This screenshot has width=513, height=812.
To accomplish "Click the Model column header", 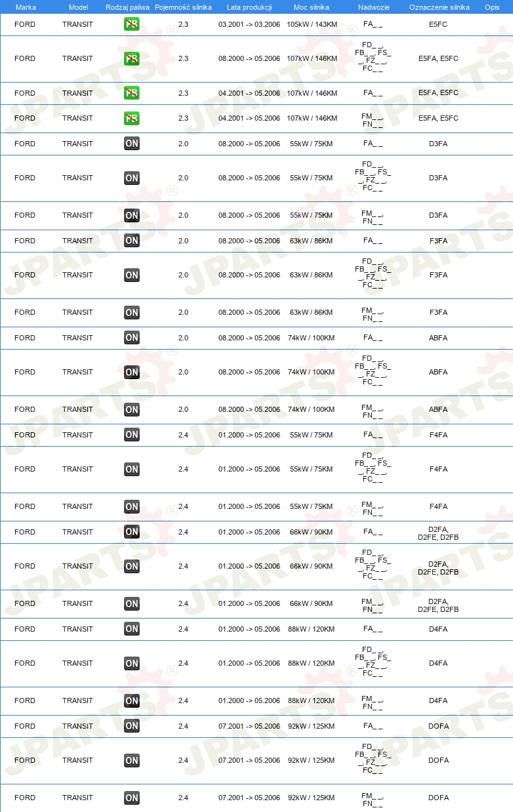I will click(x=78, y=7).
